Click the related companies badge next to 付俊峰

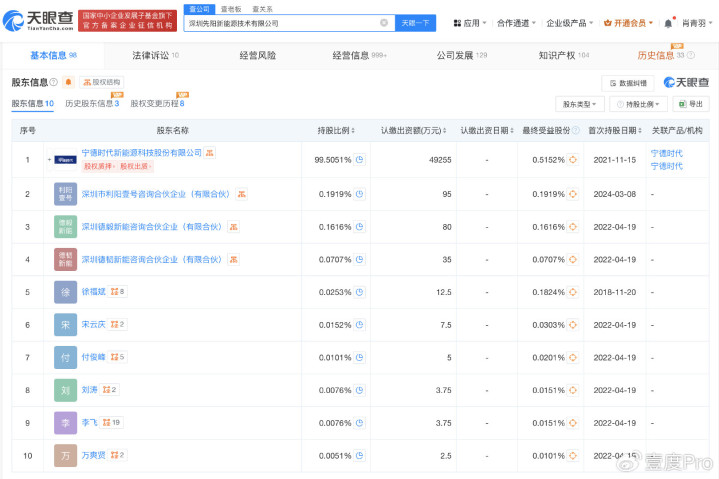coord(117,357)
